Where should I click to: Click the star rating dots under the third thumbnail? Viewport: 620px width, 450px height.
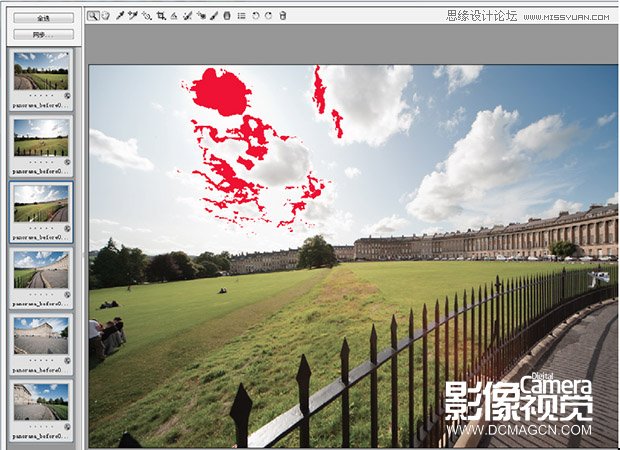click(41, 229)
